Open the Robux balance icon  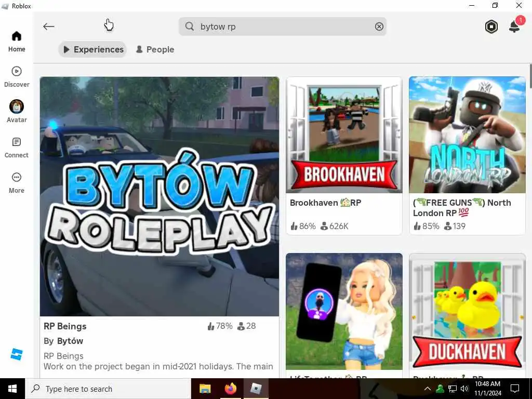pyautogui.click(x=491, y=26)
